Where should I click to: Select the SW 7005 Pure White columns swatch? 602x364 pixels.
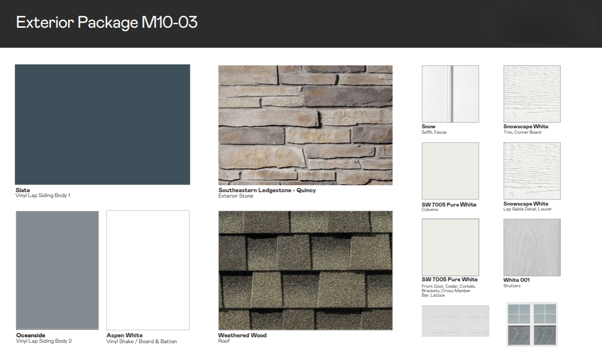[450, 171]
